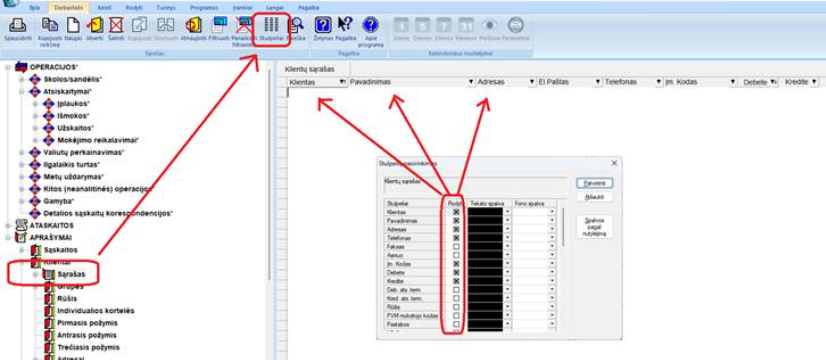Select Įplaukos in the tree
The width and height of the screenshot is (826, 360).
(73, 103)
